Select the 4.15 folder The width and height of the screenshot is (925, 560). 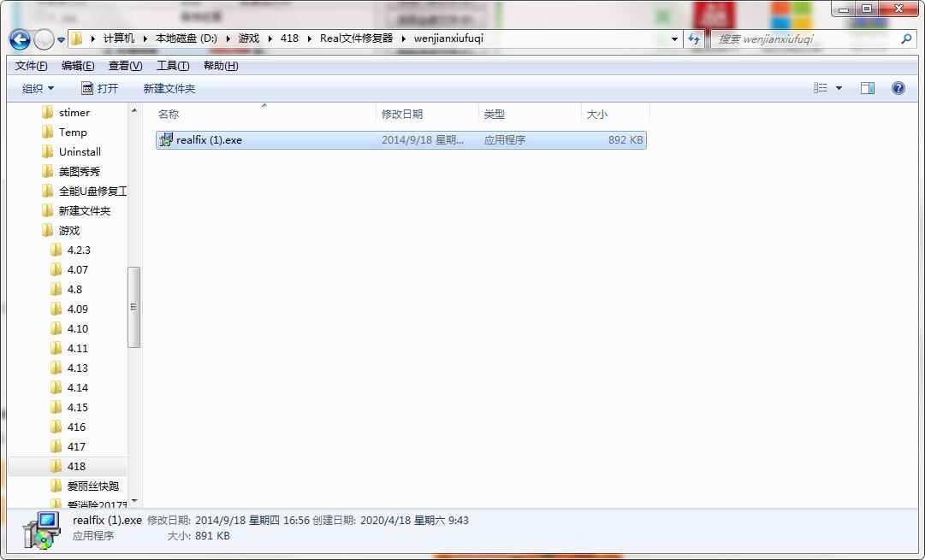[77, 407]
